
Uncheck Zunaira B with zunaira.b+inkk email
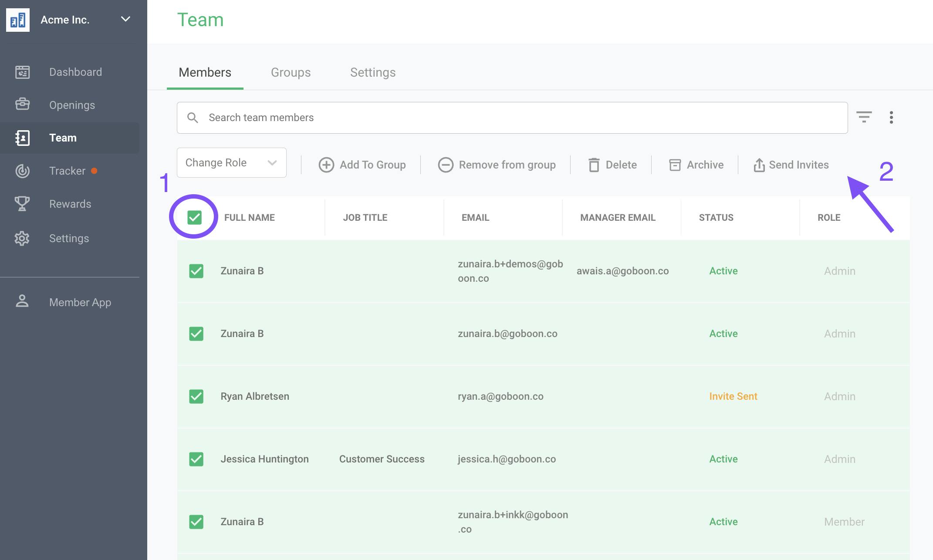(x=196, y=522)
